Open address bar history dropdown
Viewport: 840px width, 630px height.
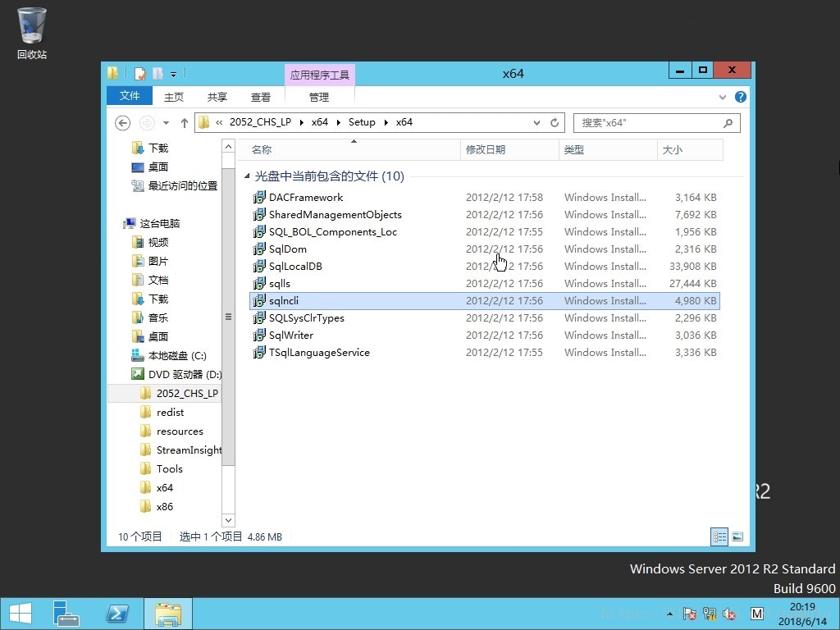tap(536, 123)
